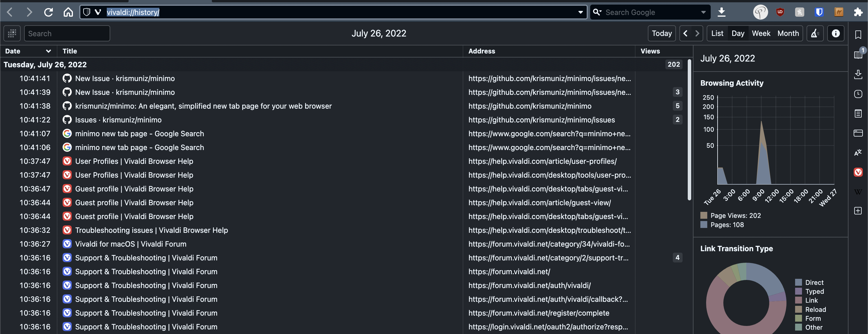Viewport: 868px width, 334px height.
Task: Expand the address bar typed-history dropdown
Action: point(580,12)
